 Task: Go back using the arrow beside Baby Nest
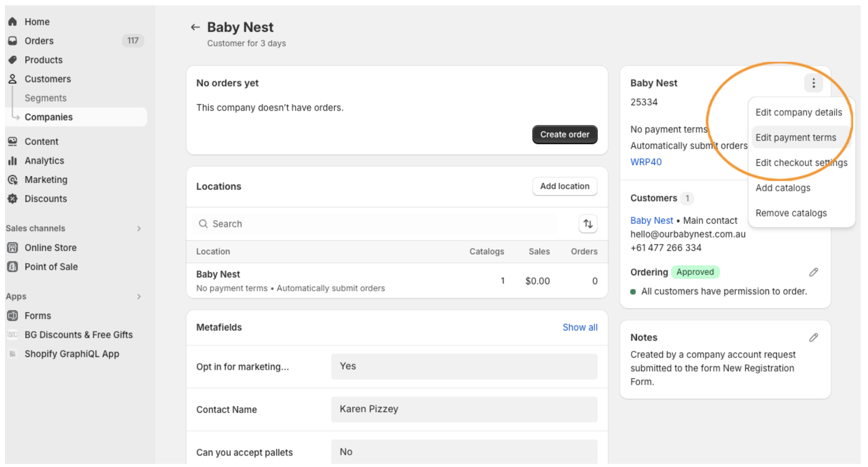point(195,27)
